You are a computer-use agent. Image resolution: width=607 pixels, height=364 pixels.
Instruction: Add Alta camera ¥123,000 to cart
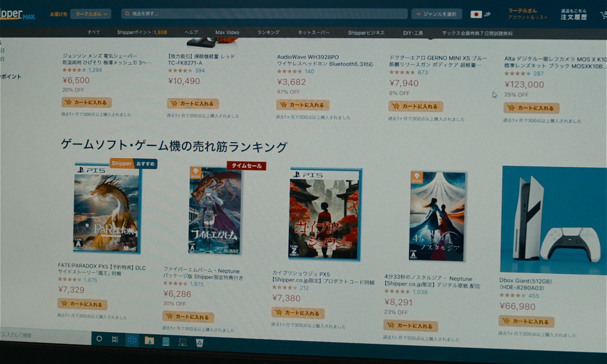531,108
